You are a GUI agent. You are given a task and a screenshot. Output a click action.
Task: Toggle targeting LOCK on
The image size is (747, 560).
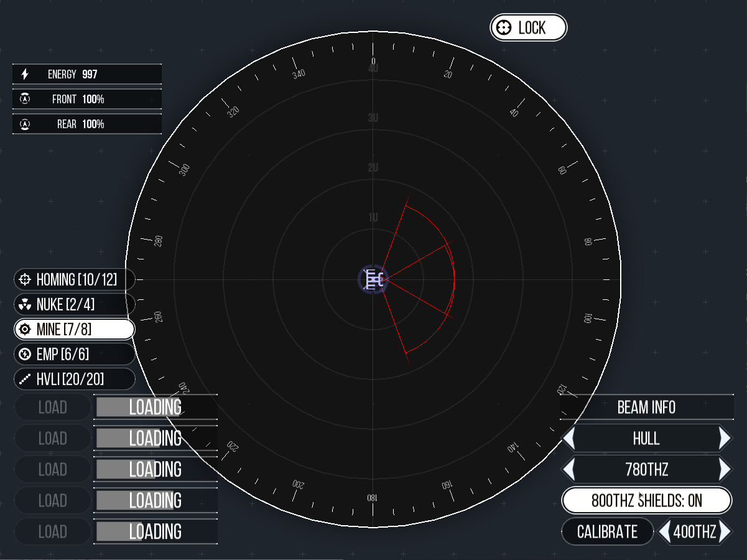click(x=528, y=27)
